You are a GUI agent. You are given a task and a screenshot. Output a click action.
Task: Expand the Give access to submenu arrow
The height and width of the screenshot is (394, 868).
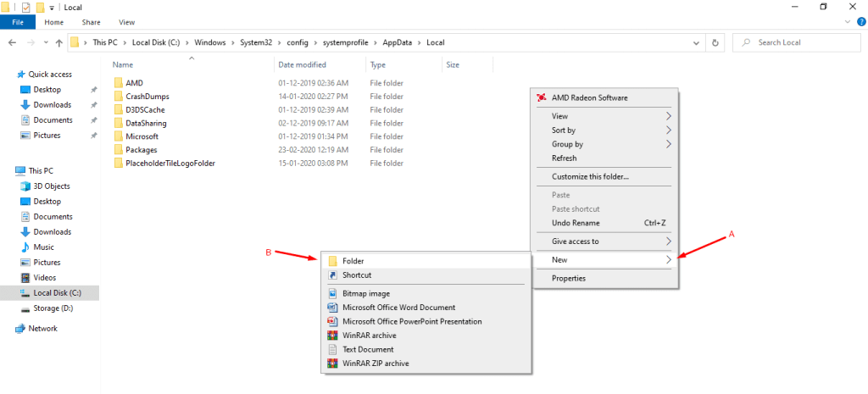coord(669,241)
